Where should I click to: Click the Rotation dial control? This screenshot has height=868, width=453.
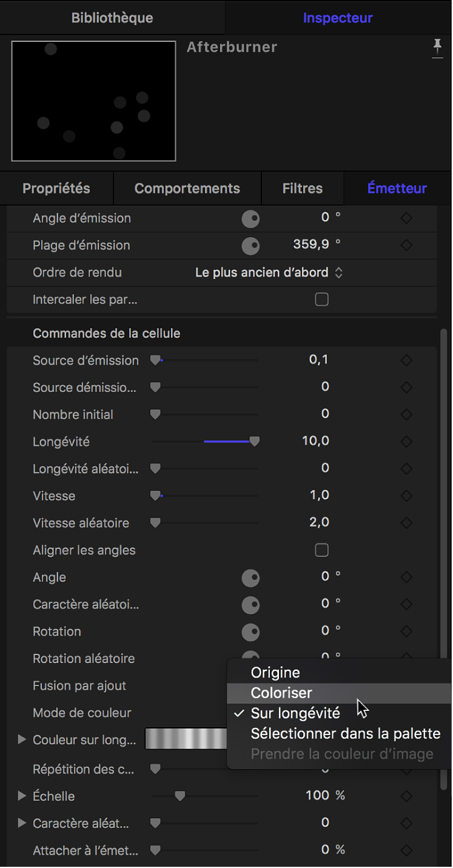point(250,632)
